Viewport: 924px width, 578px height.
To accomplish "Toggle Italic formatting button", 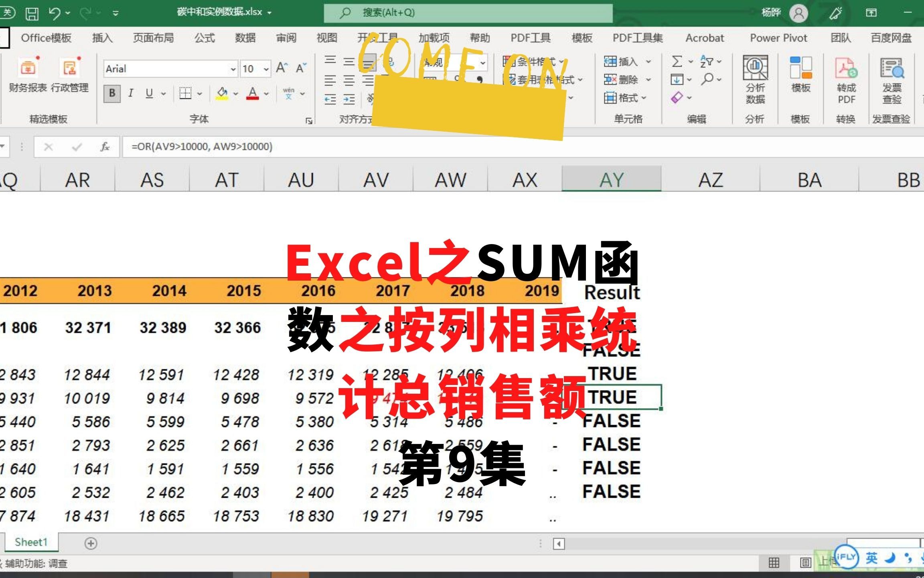I will point(131,94).
